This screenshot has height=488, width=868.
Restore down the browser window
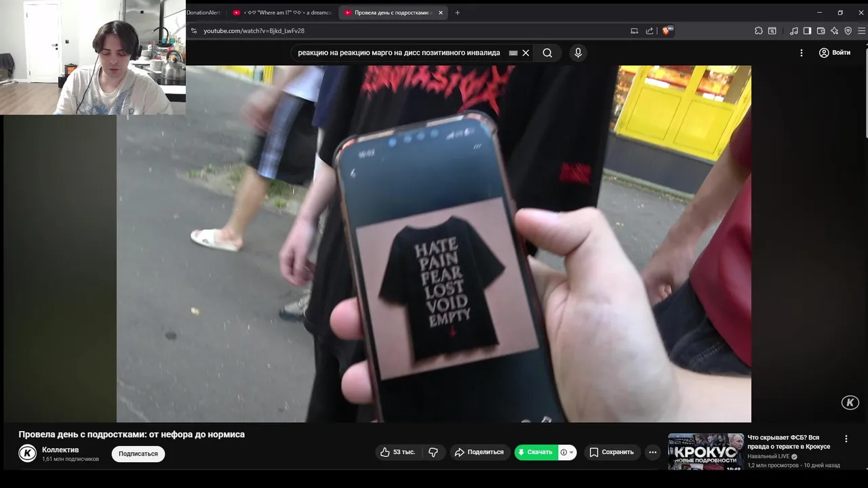pyautogui.click(x=840, y=12)
